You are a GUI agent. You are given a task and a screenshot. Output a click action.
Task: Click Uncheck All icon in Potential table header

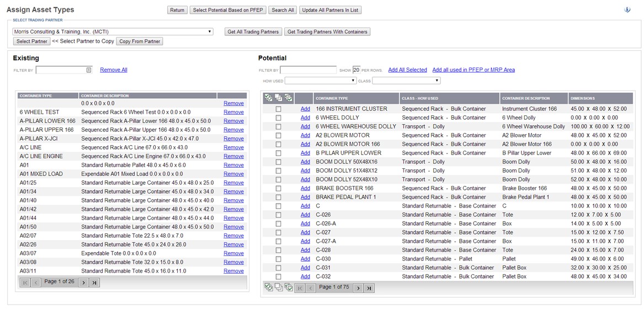[x=279, y=98]
